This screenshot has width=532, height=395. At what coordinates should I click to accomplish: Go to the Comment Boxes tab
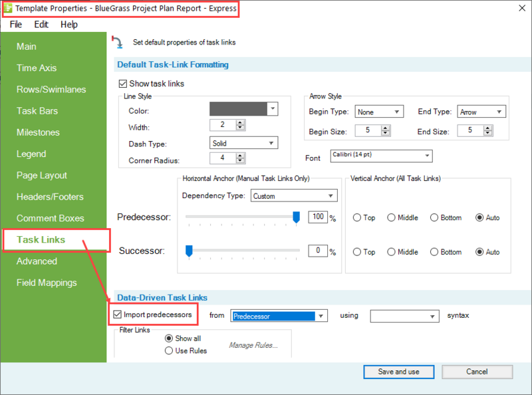[x=51, y=218]
